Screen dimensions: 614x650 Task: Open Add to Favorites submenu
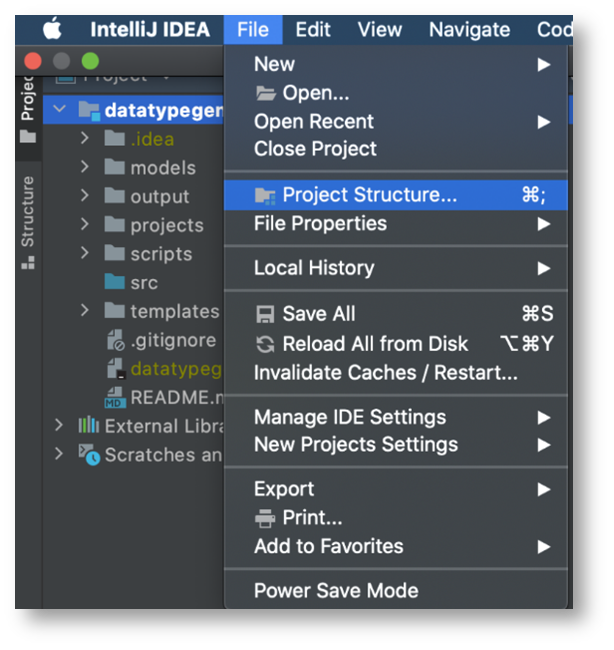click(x=396, y=546)
